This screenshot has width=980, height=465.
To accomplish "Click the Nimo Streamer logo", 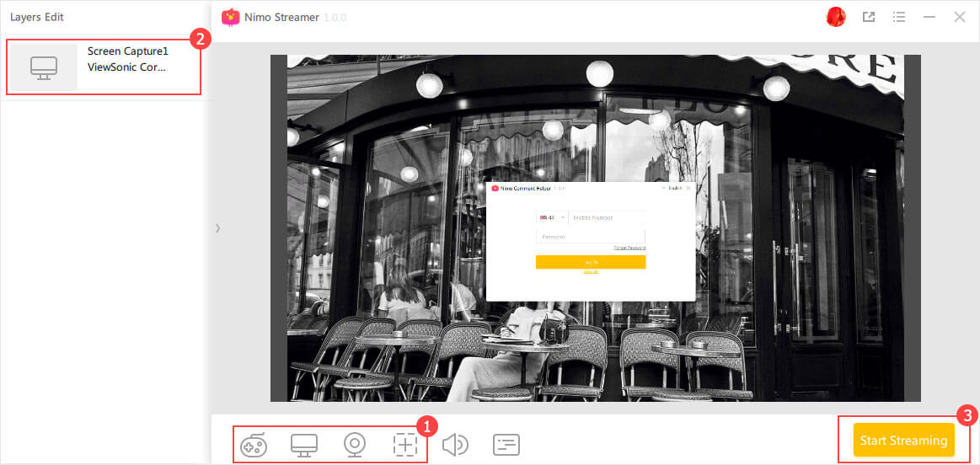I will [230, 17].
